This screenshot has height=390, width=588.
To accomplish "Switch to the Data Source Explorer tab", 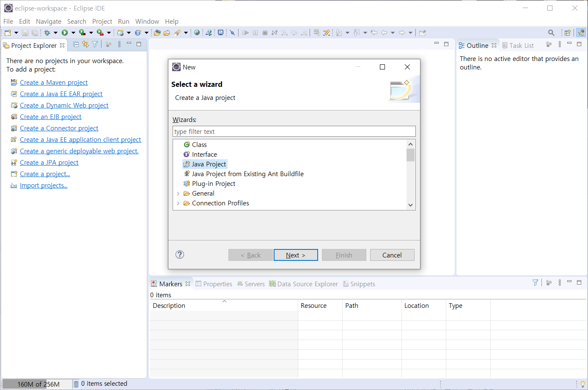I will pyautogui.click(x=304, y=284).
